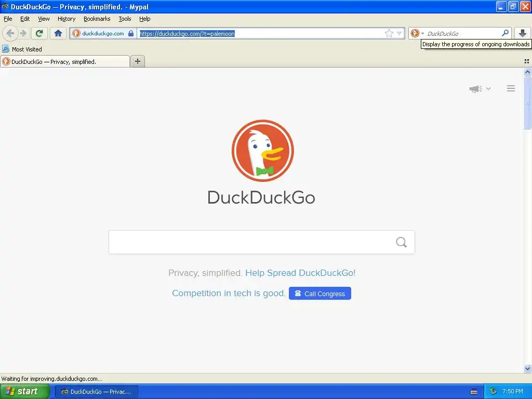Screen dimensions: 532x399
Task: Go to the Home page
Action: pyautogui.click(x=58, y=33)
